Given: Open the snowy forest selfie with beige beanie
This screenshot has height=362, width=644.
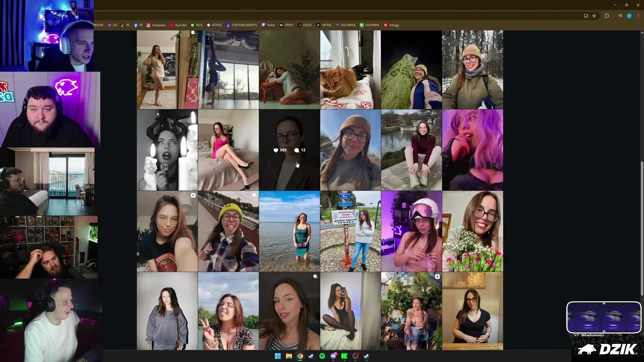Looking at the screenshot, I should pos(472,69).
